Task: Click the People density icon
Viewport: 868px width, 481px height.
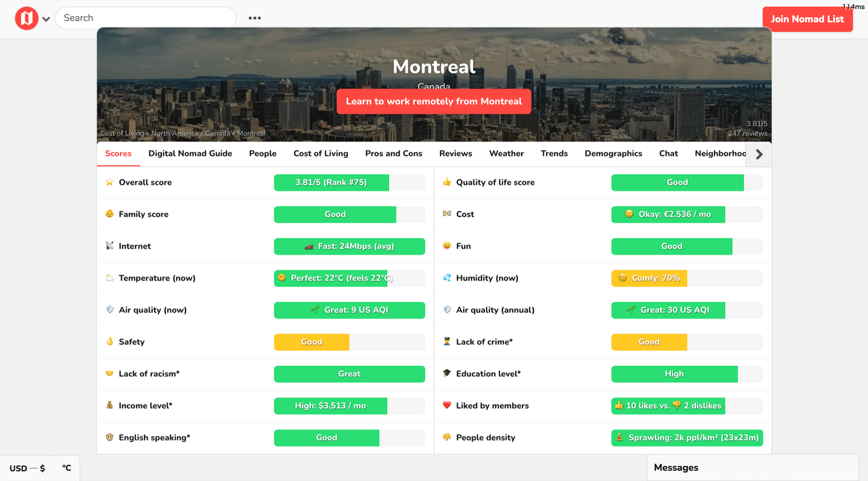Action: [447, 437]
